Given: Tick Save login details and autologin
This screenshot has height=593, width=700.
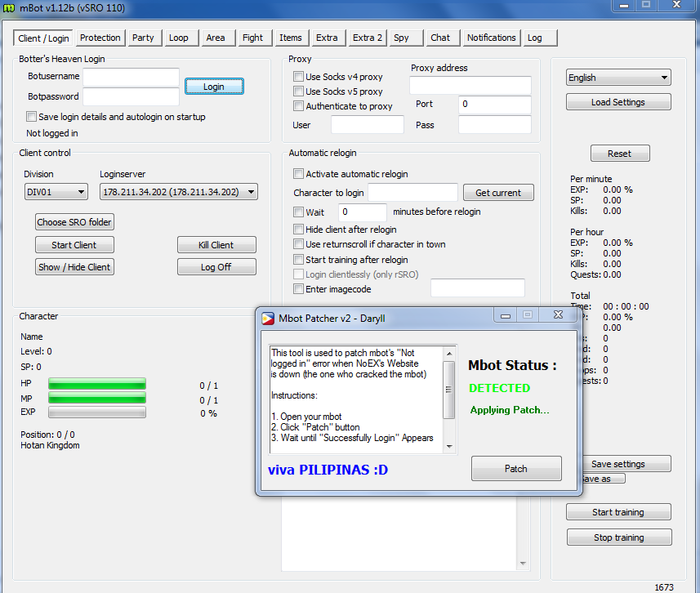Looking at the screenshot, I should click(31, 117).
